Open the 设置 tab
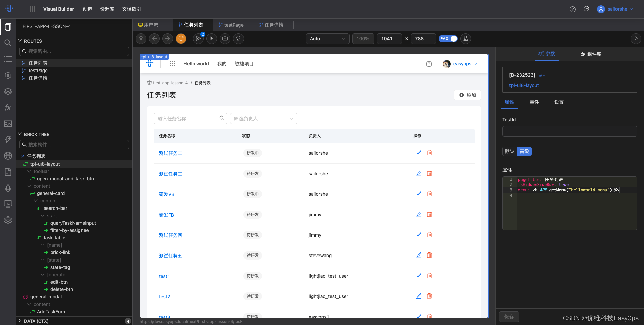 click(559, 102)
